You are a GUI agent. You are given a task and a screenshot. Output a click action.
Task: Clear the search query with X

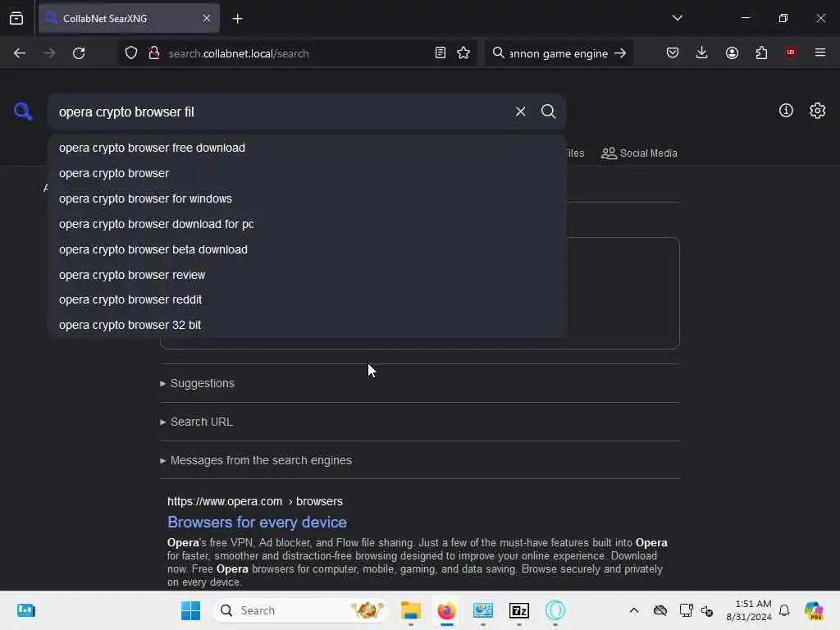(x=520, y=112)
